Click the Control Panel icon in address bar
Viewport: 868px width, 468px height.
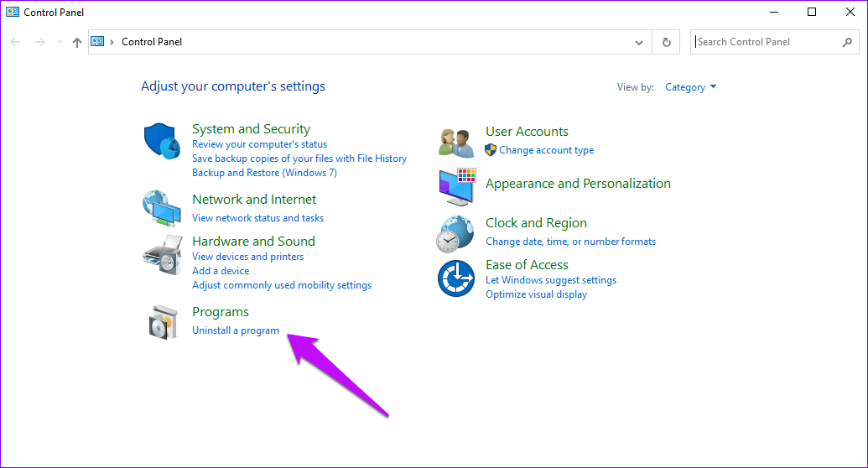(97, 42)
